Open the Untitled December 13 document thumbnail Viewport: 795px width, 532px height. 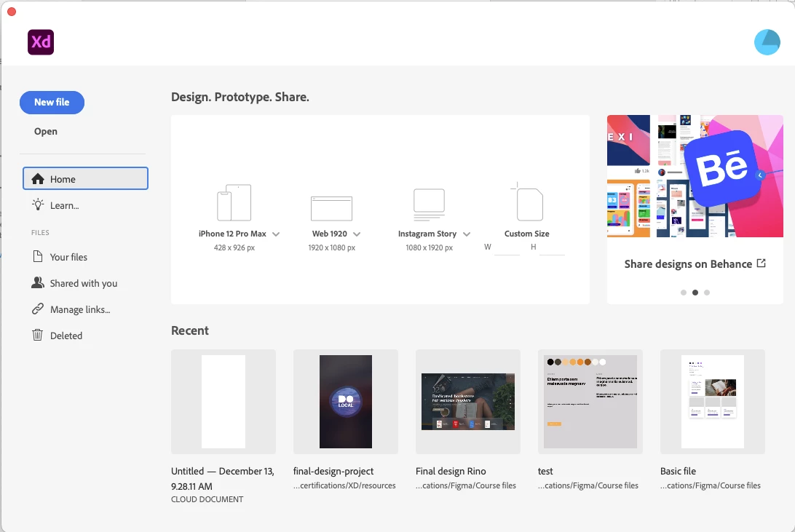(x=224, y=402)
